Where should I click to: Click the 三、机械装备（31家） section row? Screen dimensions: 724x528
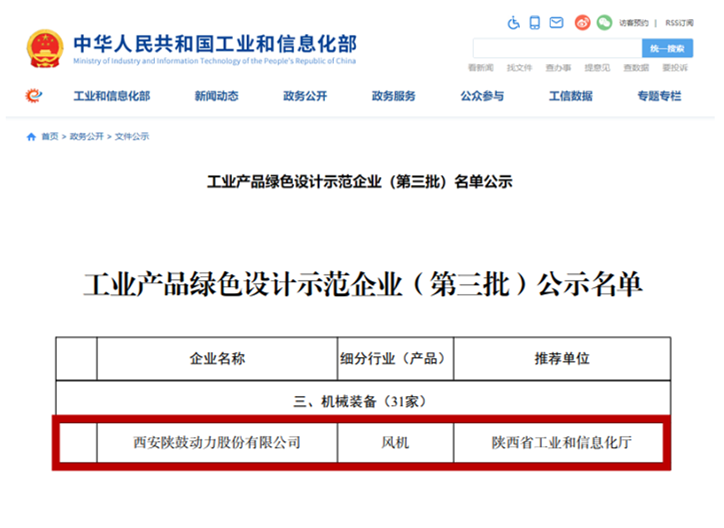363,401
